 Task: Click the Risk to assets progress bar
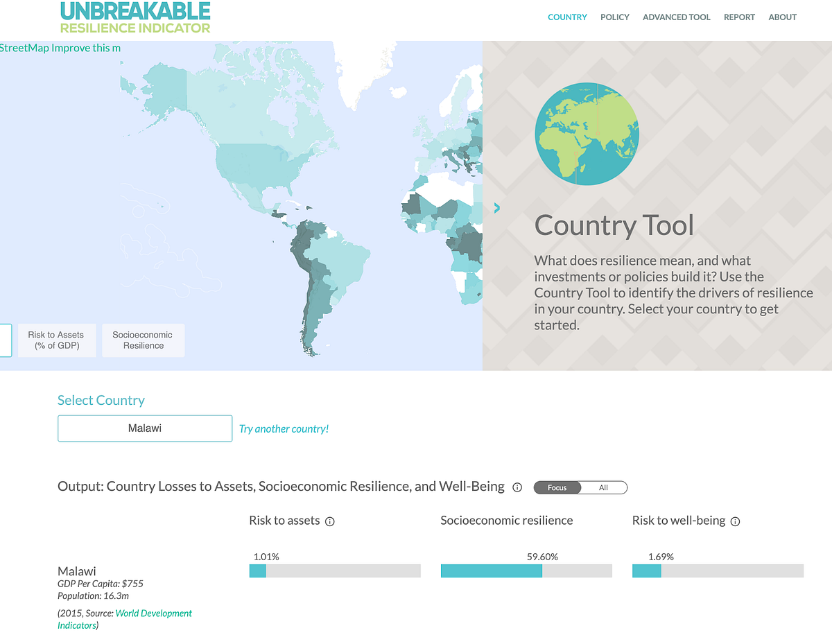click(335, 571)
